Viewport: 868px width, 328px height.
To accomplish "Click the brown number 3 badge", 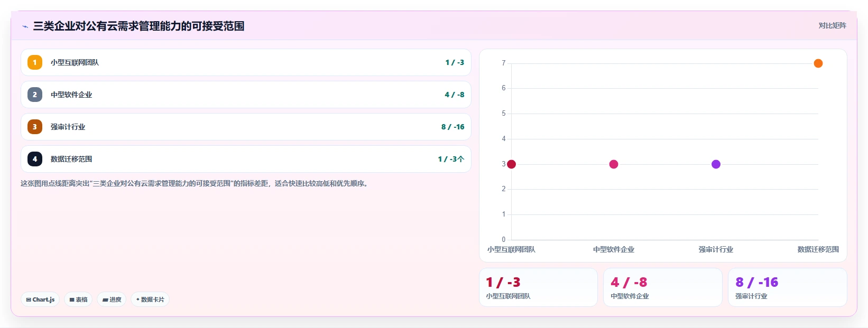I will [35, 127].
